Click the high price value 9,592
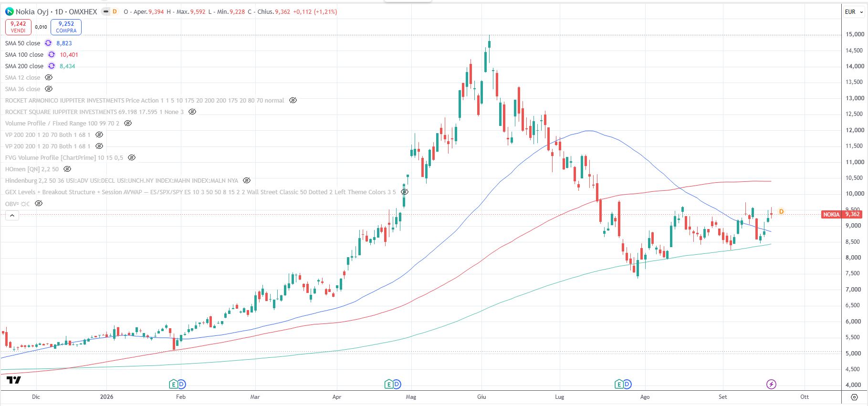The height and width of the screenshot is (406, 868). pyautogui.click(x=198, y=11)
